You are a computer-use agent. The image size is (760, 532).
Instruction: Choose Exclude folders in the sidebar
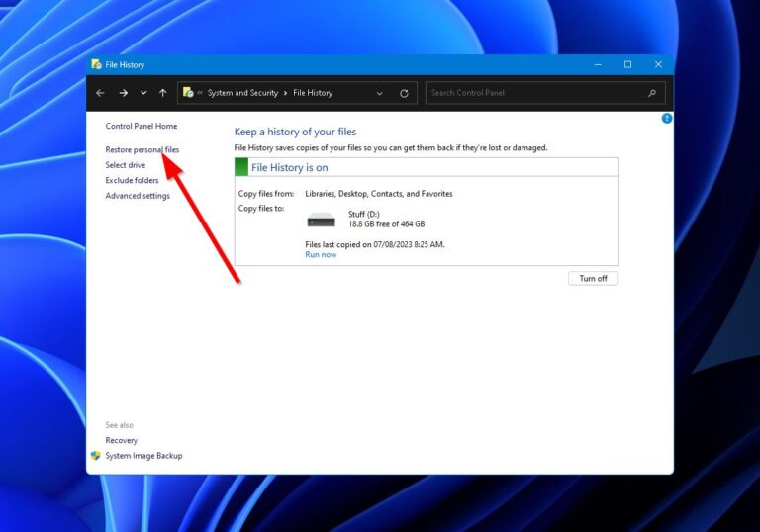tap(132, 181)
